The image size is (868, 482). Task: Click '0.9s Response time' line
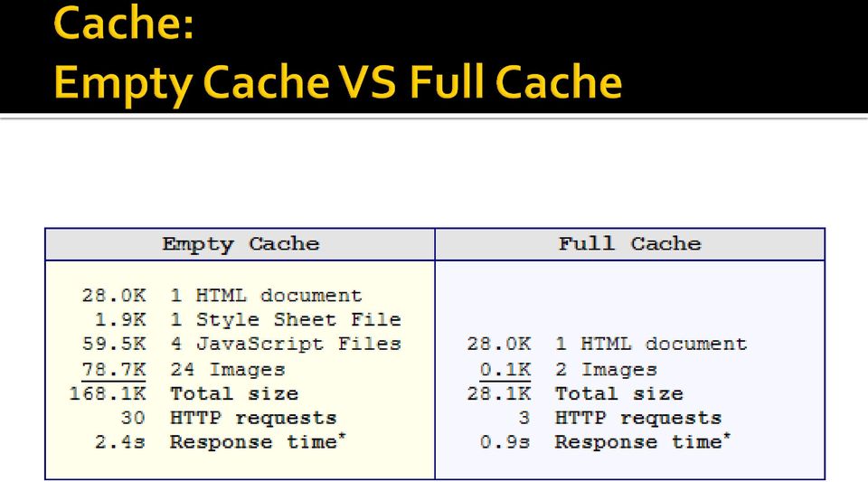605,442
